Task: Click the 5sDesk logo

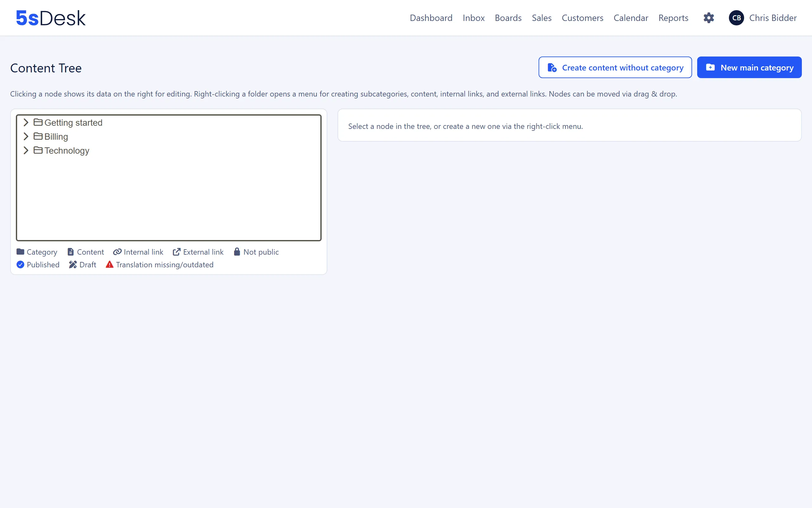Action: point(51,18)
